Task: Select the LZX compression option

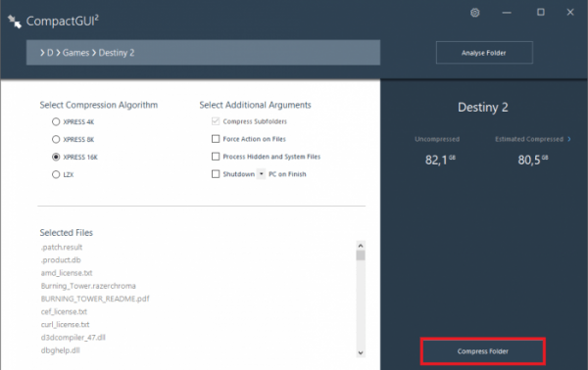Action: 56,174
